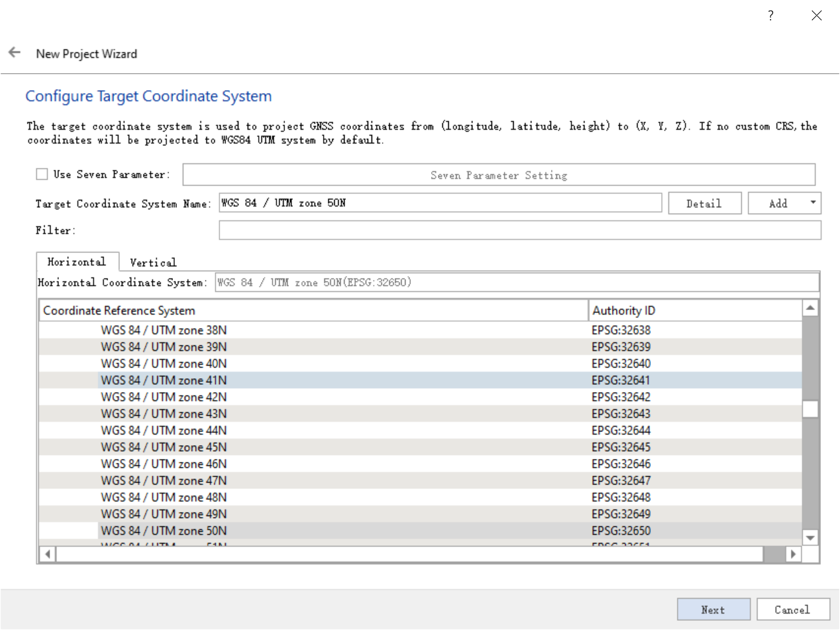Screen dimensions: 840x630
Task: Click the Horizontal Coordinate System field
Action: tap(517, 282)
